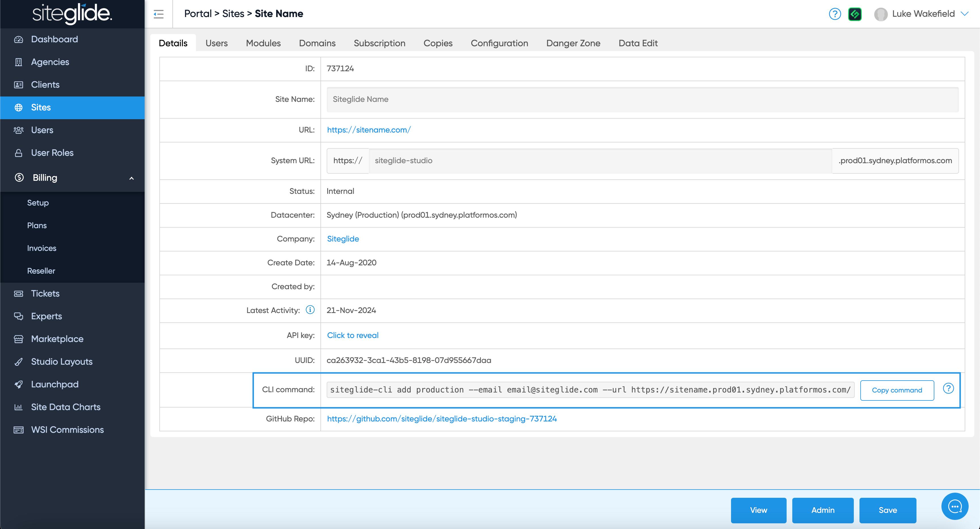The width and height of the screenshot is (980, 529).
Task: Click the Marketplace storefront icon
Action: [18, 339]
